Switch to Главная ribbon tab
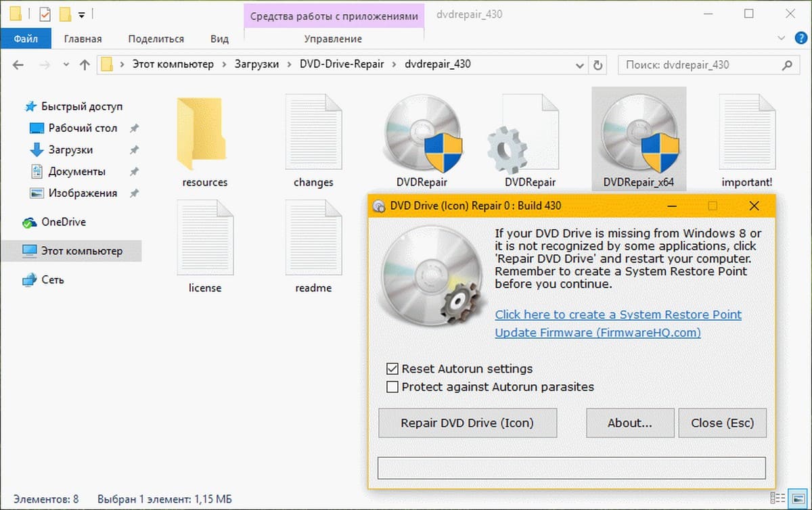Image resolution: width=812 pixels, height=510 pixels. (83, 39)
